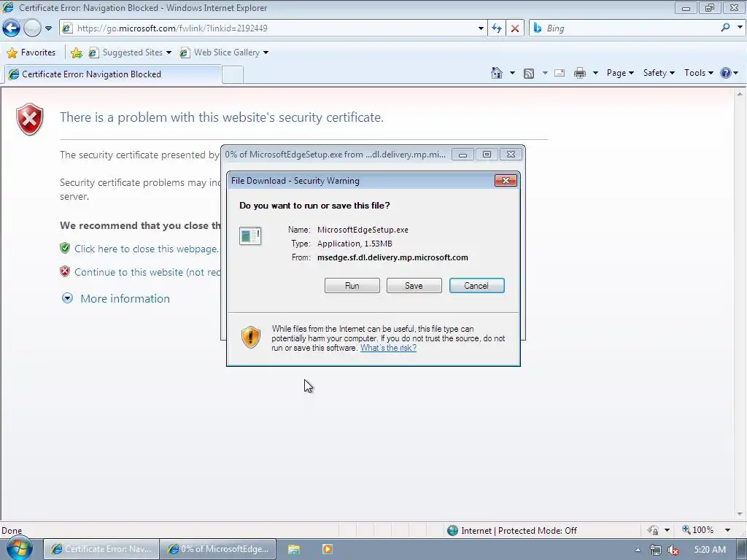Click the 'Click here to close this webpage' link
Viewport: 747px width, 560px height.
146,249
